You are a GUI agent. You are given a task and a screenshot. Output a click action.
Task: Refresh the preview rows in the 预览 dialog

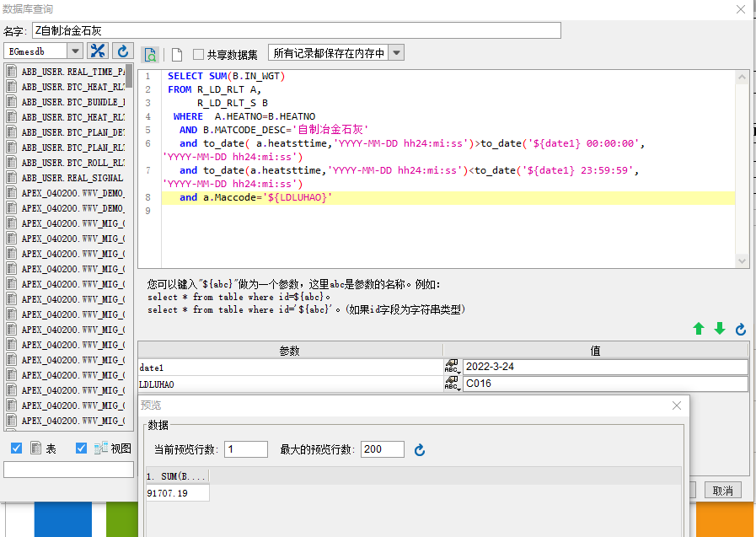pos(420,450)
